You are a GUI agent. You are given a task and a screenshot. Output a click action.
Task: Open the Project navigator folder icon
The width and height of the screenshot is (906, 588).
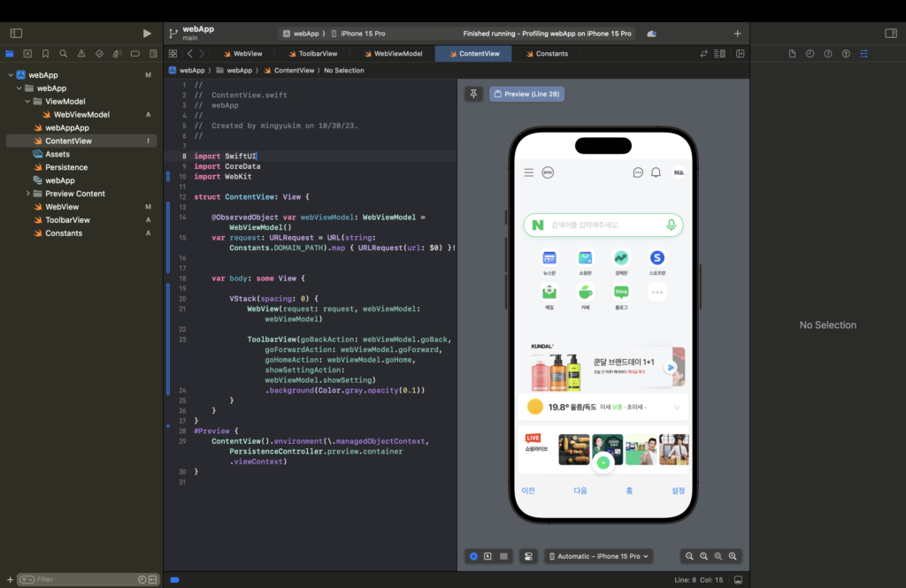coord(10,54)
